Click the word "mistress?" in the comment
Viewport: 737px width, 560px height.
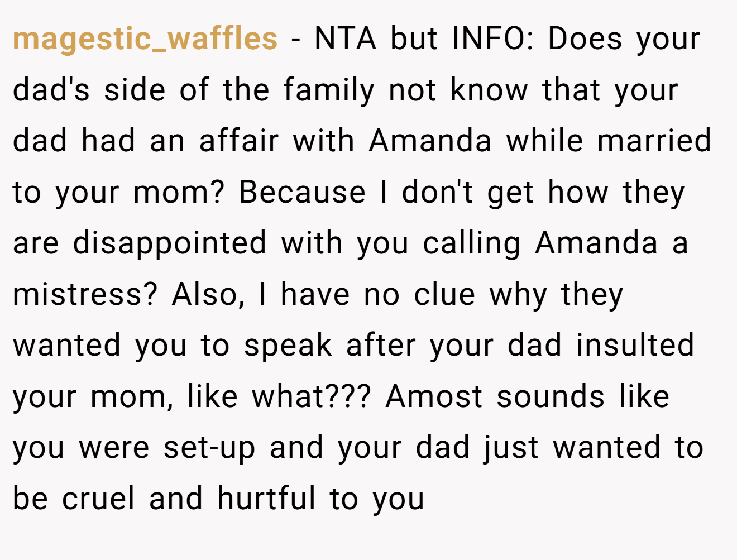85,295
